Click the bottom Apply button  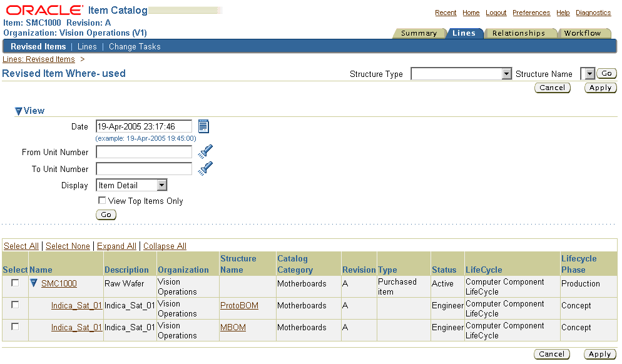(599, 354)
